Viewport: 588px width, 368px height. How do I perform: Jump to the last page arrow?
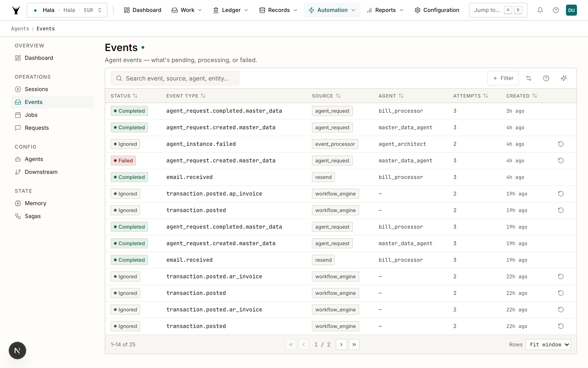pyautogui.click(x=354, y=344)
